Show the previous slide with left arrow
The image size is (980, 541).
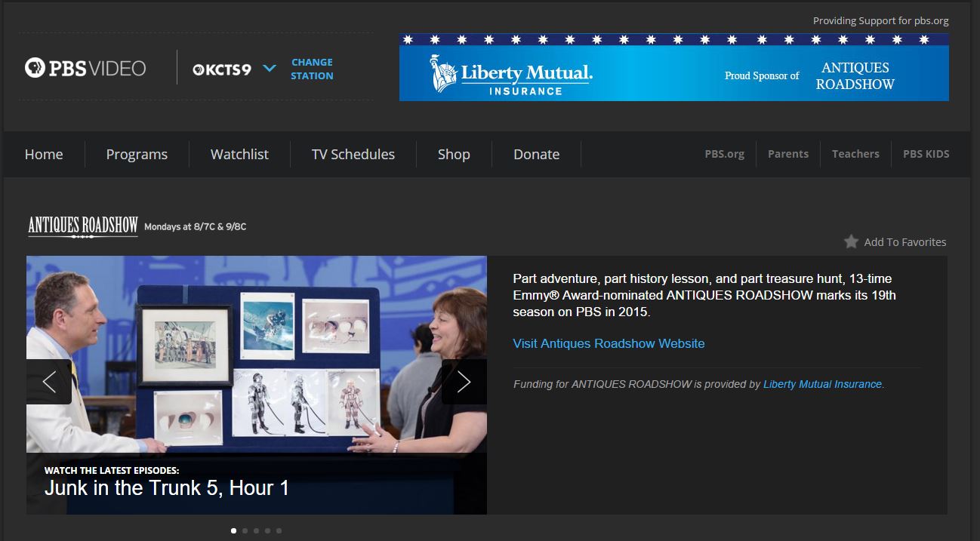pos(49,382)
